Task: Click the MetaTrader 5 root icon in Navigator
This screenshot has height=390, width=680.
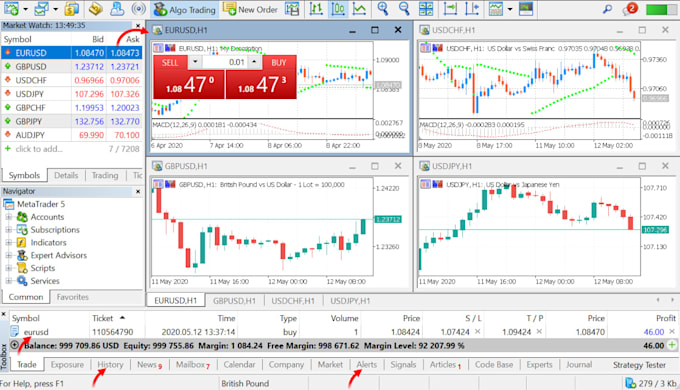Action: 9,204
